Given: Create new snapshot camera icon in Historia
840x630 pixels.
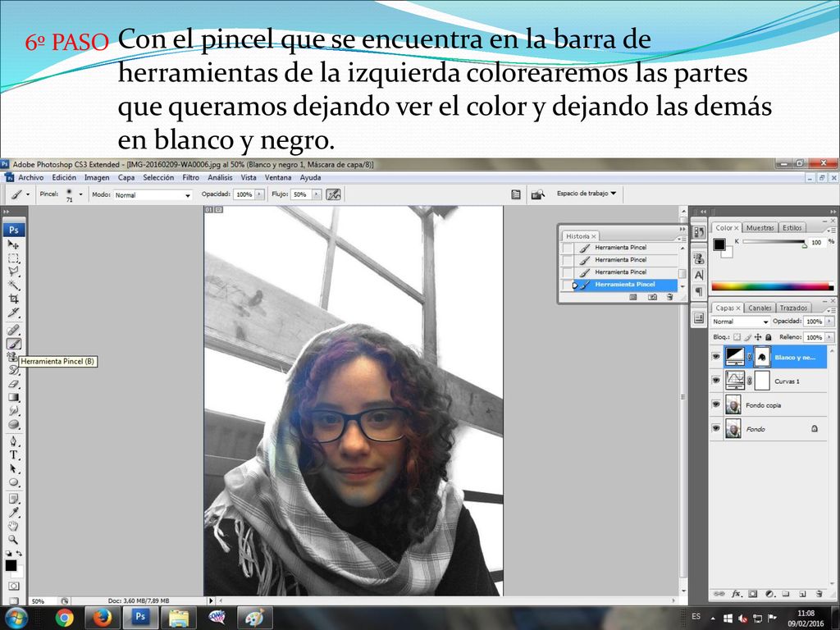Looking at the screenshot, I should pos(652,297).
